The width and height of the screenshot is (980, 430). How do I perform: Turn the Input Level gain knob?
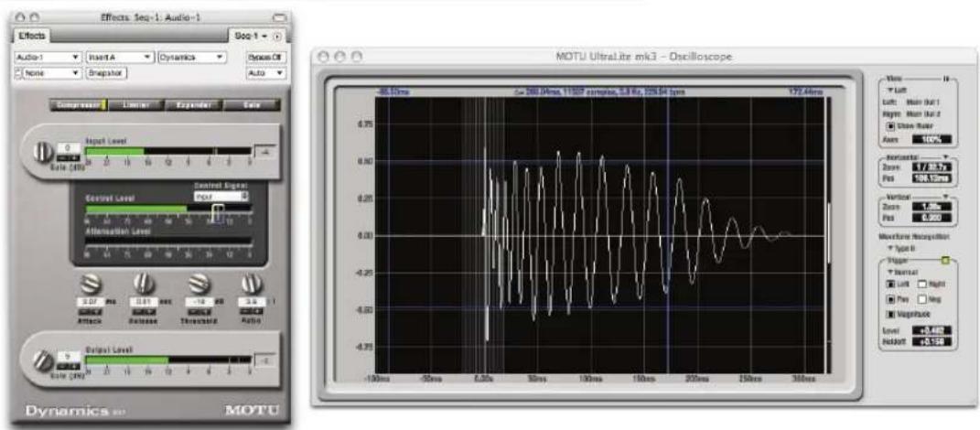click(42, 152)
